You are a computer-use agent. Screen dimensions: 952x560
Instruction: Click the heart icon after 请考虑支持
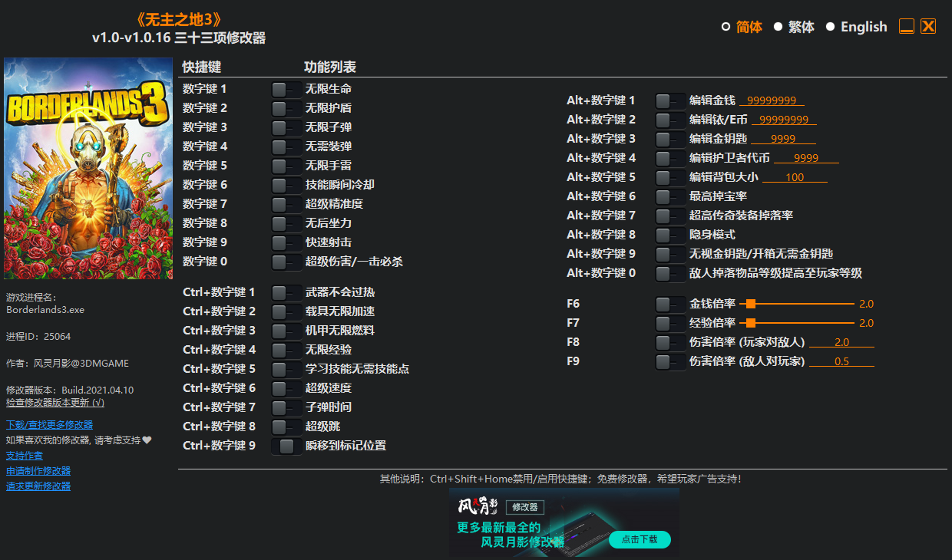pyautogui.click(x=147, y=440)
